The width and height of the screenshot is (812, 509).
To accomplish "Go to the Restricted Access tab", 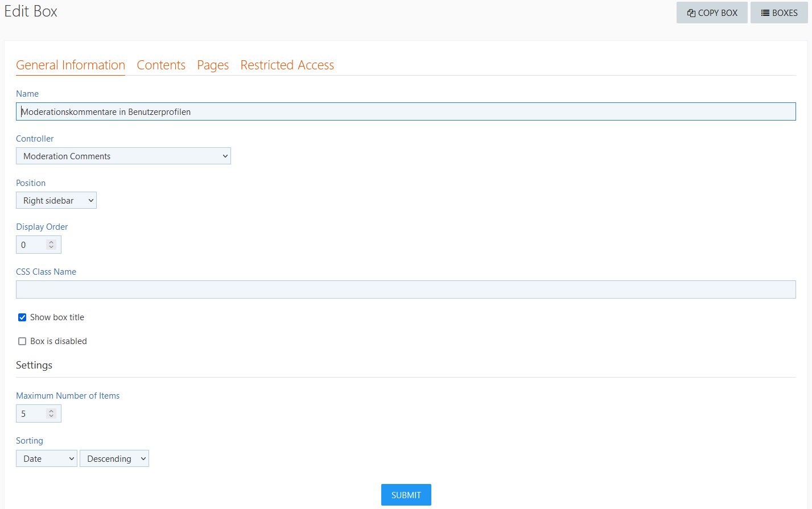I will 287,65.
